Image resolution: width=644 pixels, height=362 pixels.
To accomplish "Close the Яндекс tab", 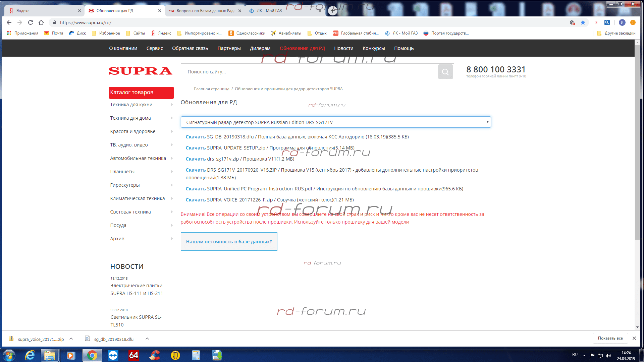I will (79, 11).
